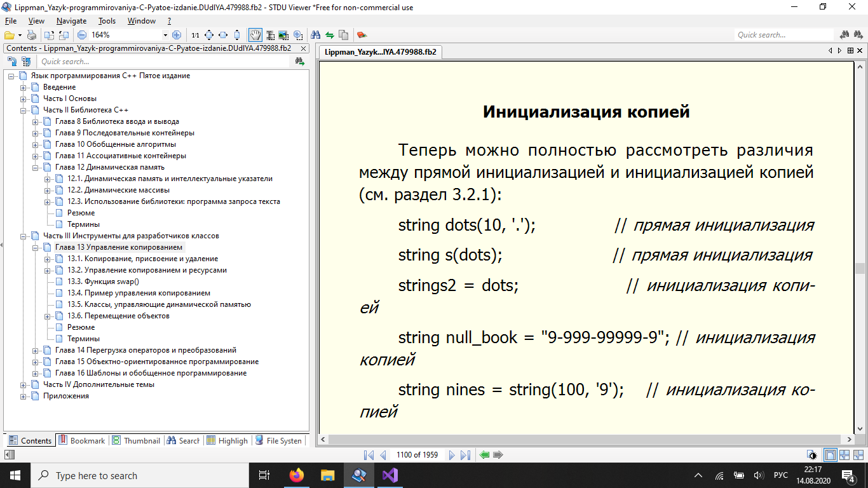868x488 pixels.
Task: Open the 164% zoom level dropdown
Action: coord(166,35)
